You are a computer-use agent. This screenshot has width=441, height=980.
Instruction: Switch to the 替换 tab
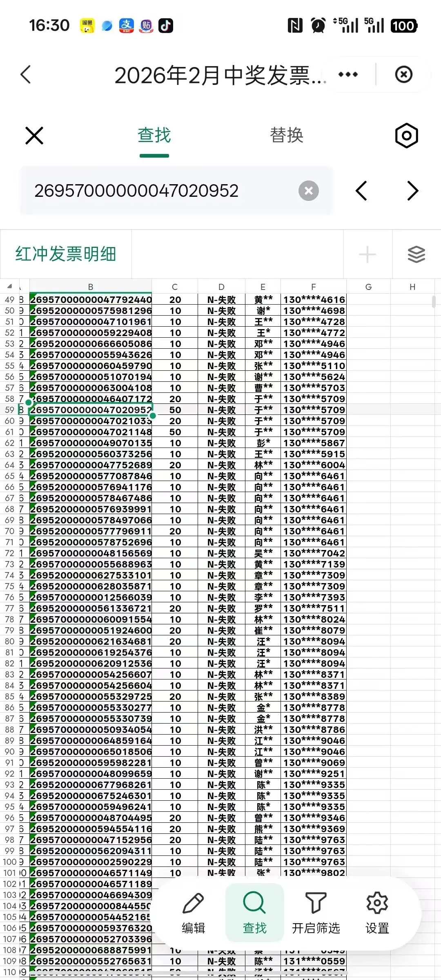pos(287,136)
